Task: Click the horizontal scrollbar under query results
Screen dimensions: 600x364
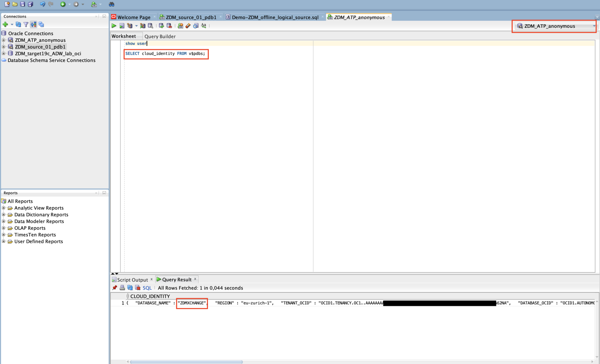Action: pos(186,362)
